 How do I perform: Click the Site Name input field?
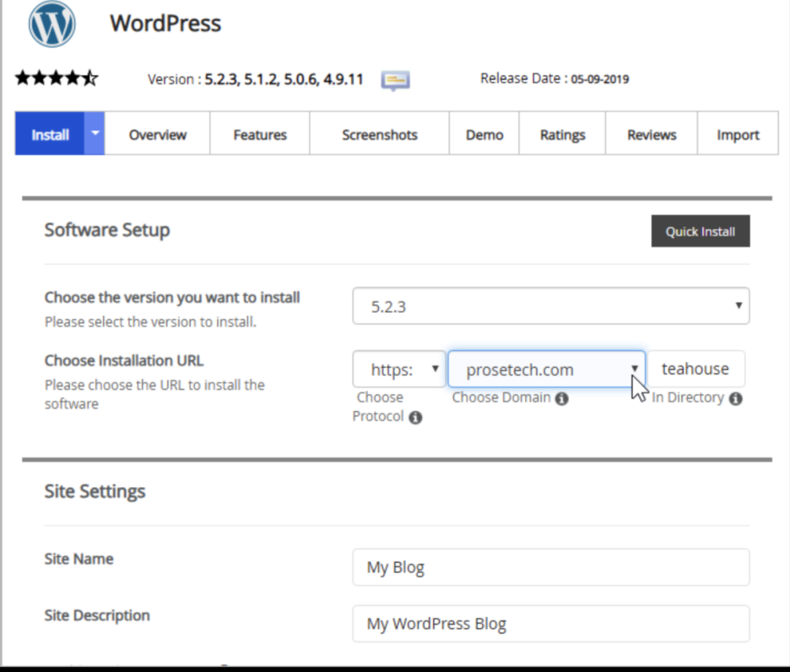tap(550, 567)
